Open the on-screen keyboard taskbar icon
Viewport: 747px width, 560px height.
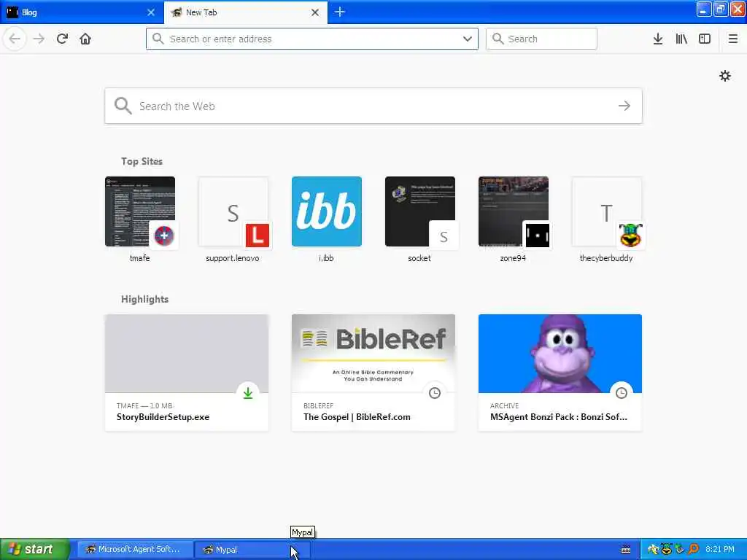(626, 550)
